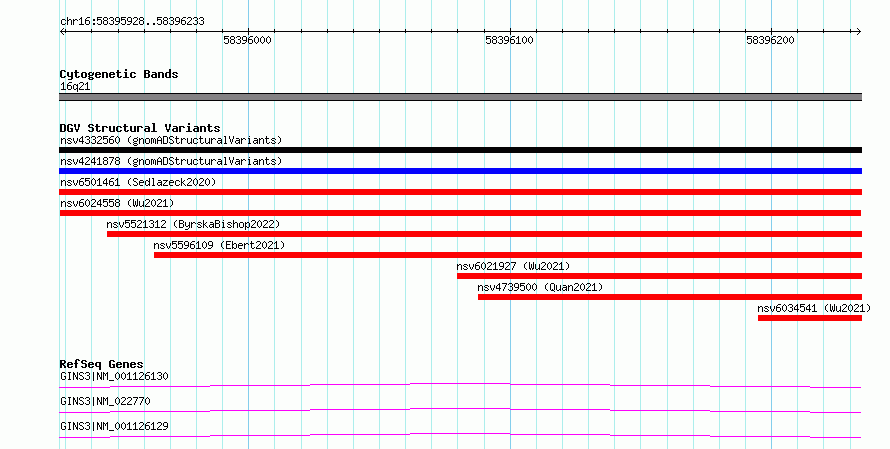Select the blue nsv4241878 variant bar
The height and width of the screenshot is (449, 890).
(x=460, y=171)
